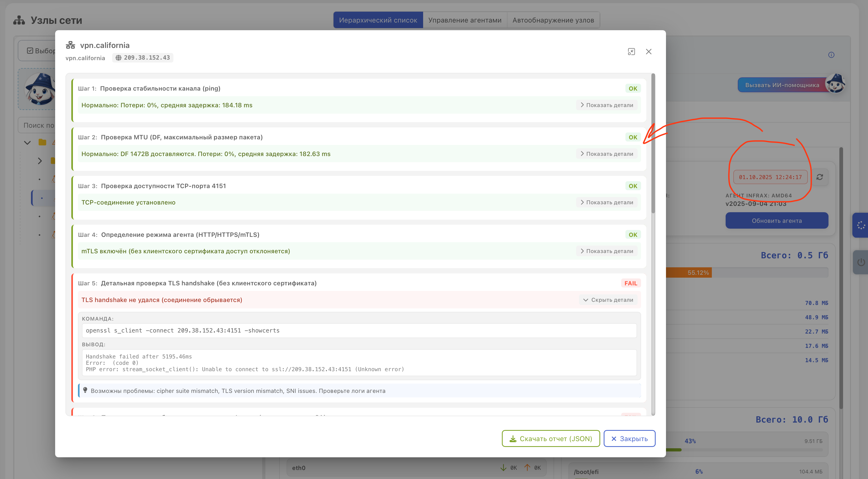Click the network node icon in the dialog header
Viewport: 868px width, 479px height.
[x=71, y=45]
